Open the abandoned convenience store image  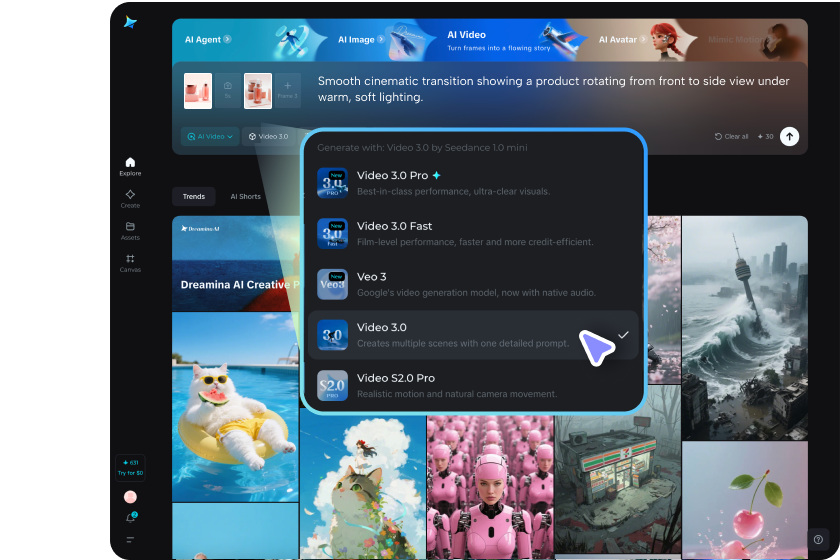click(618, 470)
